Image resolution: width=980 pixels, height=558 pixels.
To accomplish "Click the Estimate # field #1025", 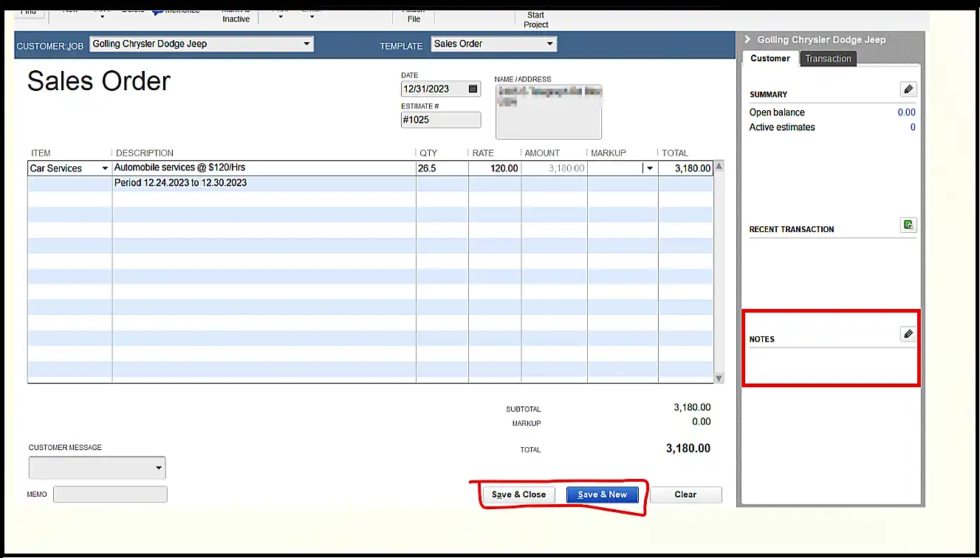I will 441,120.
